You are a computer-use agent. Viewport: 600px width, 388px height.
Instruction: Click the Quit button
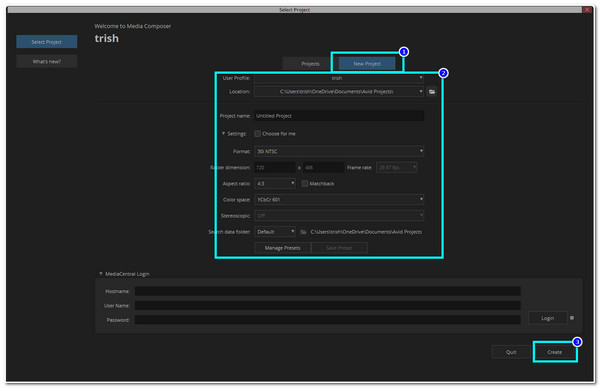(x=511, y=352)
